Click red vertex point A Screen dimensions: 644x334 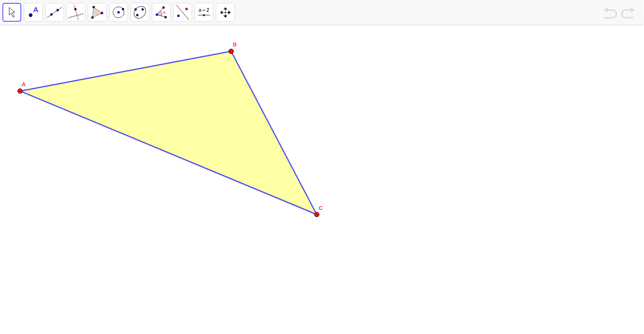pos(20,91)
